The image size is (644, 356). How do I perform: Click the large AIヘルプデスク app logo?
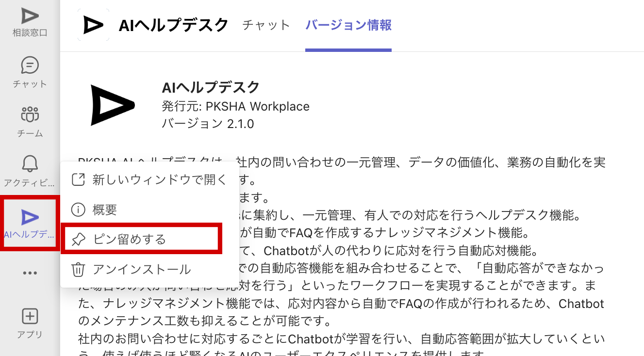click(113, 105)
